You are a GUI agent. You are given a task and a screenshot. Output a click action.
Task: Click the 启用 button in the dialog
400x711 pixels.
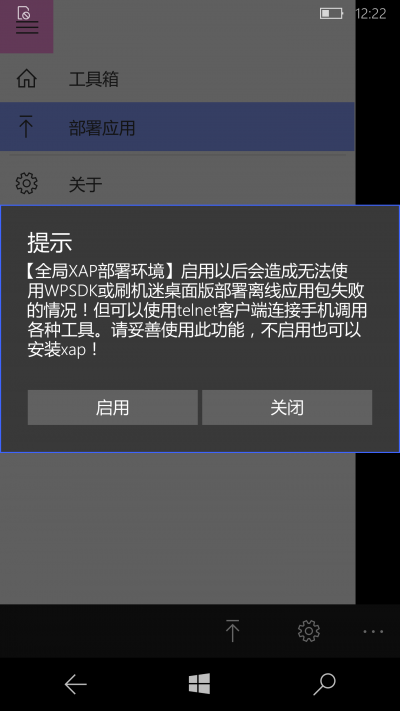(x=112, y=407)
